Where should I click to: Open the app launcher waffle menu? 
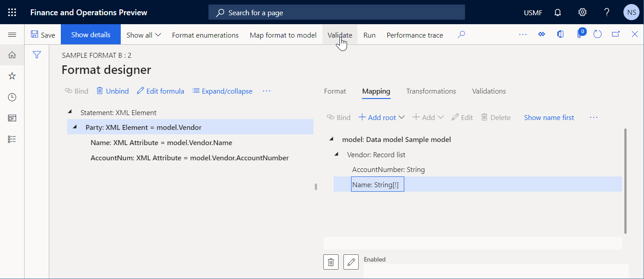coord(12,12)
